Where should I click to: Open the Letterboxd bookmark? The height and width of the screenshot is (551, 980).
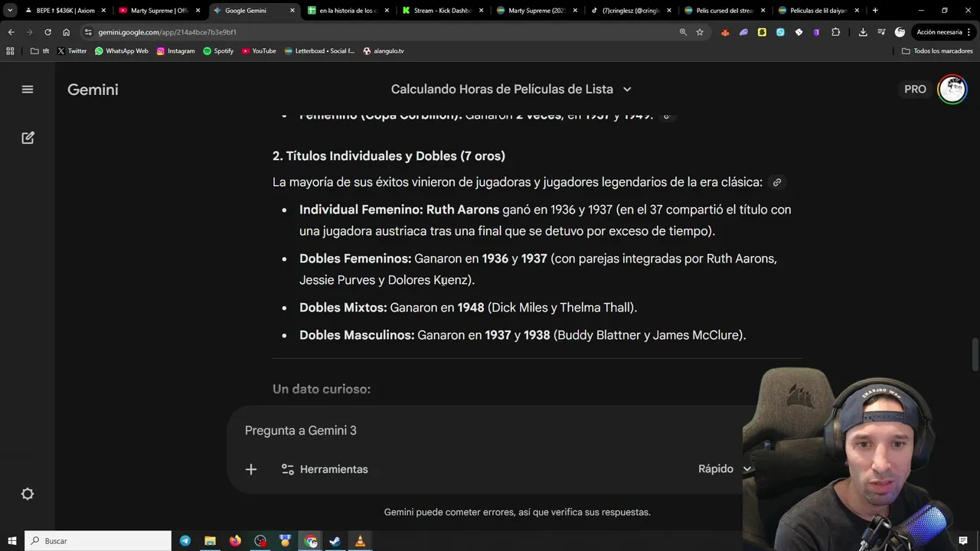point(319,51)
